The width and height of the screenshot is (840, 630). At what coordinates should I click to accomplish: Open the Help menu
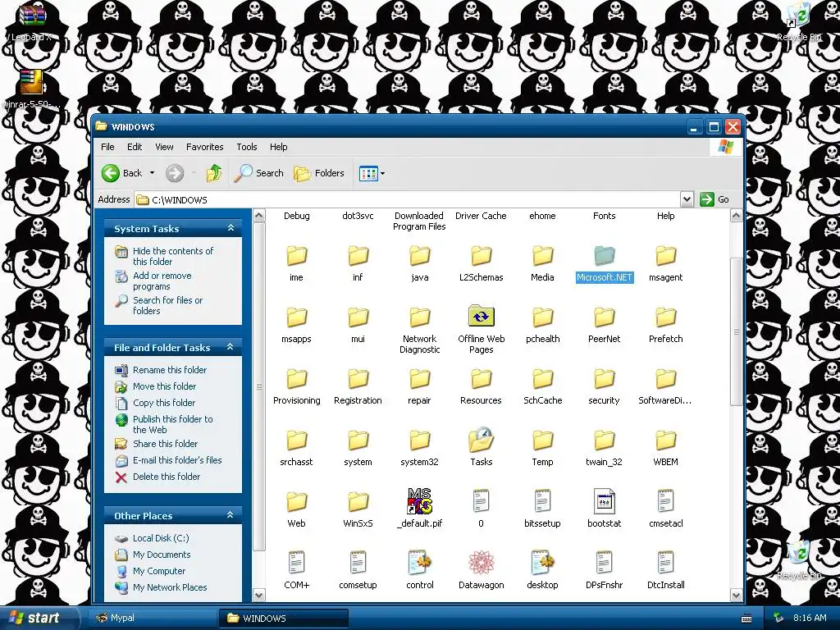279,147
